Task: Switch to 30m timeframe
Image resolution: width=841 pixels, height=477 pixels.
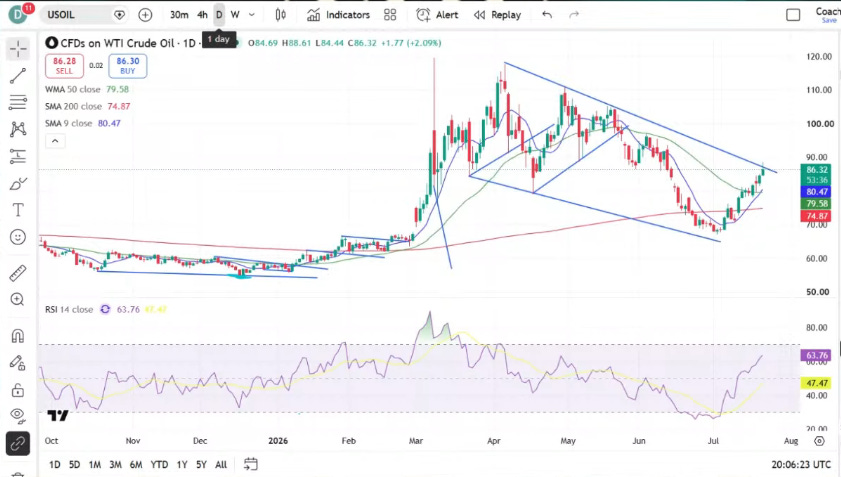Action: (179, 15)
